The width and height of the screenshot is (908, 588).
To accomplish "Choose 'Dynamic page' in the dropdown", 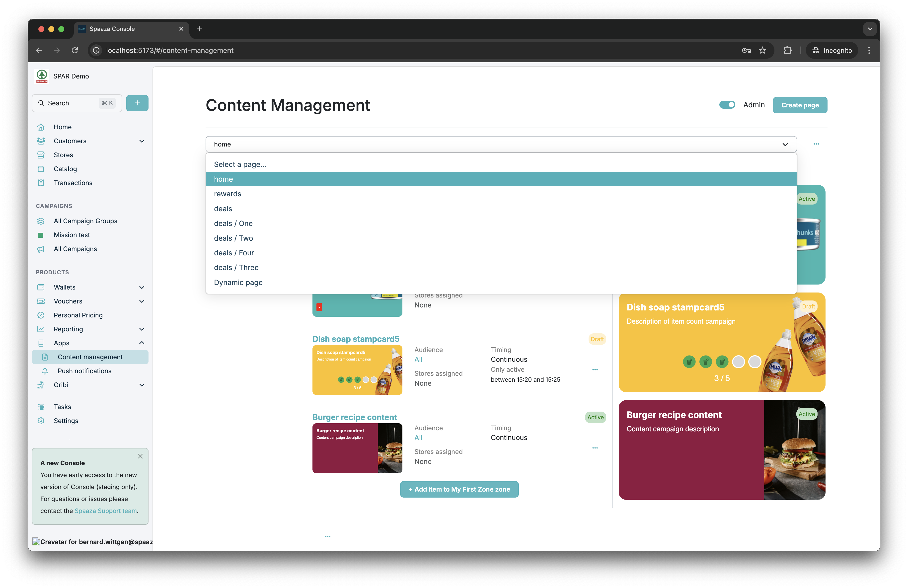I will tap(238, 282).
